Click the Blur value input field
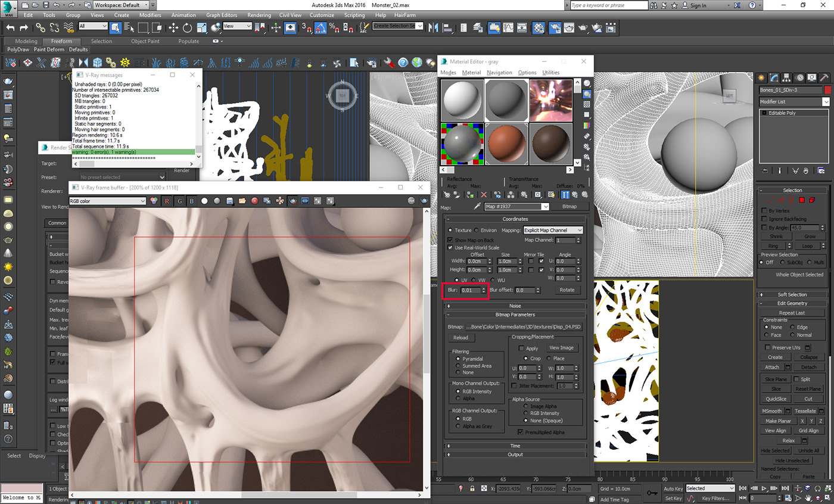This screenshot has height=504, width=834. click(471, 290)
